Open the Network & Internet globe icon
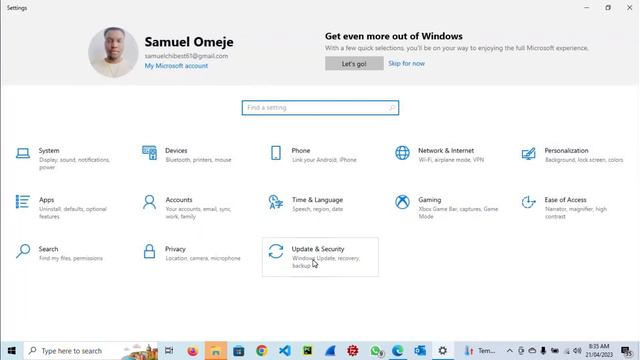 point(402,153)
